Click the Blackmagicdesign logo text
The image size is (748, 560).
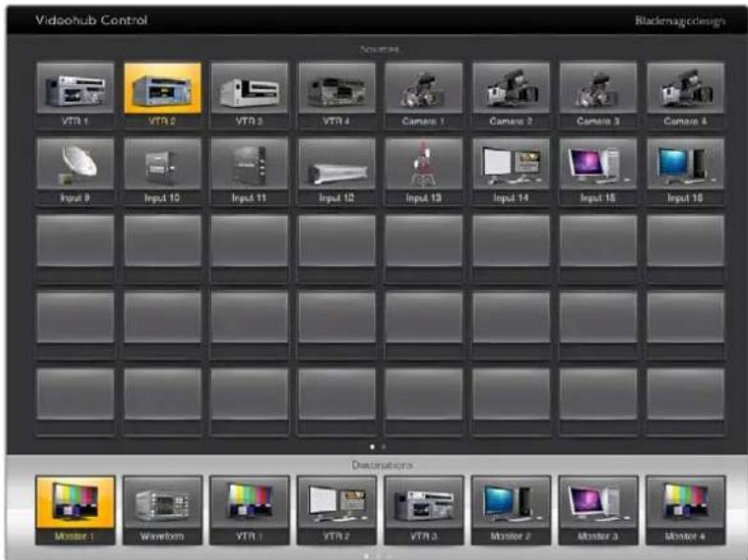pos(680,21)
